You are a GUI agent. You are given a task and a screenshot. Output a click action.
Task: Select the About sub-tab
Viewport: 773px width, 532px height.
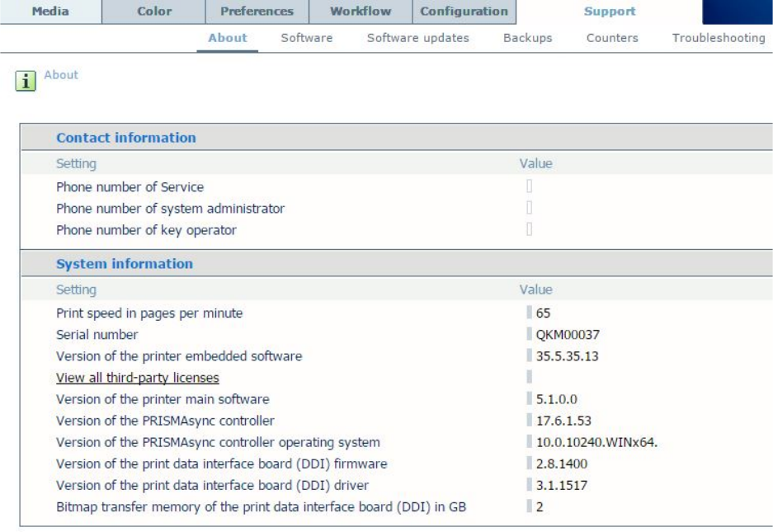(x=227, y=38)
